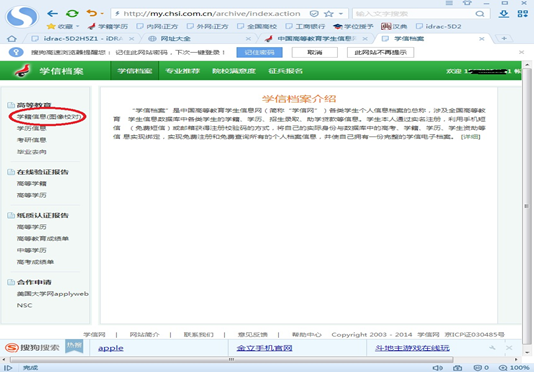The height and width of the screenshot is (372, 534).
Task: Open the dropdown next to undo icon
Action: (x=102, y=14)
